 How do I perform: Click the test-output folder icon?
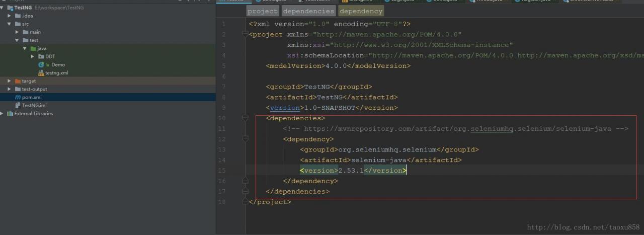18,89
